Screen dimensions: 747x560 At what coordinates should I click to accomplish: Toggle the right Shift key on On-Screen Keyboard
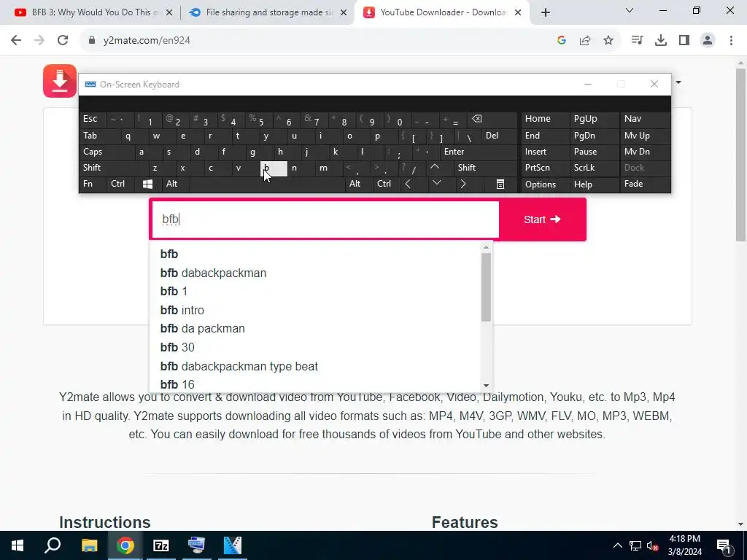(486, 168)
